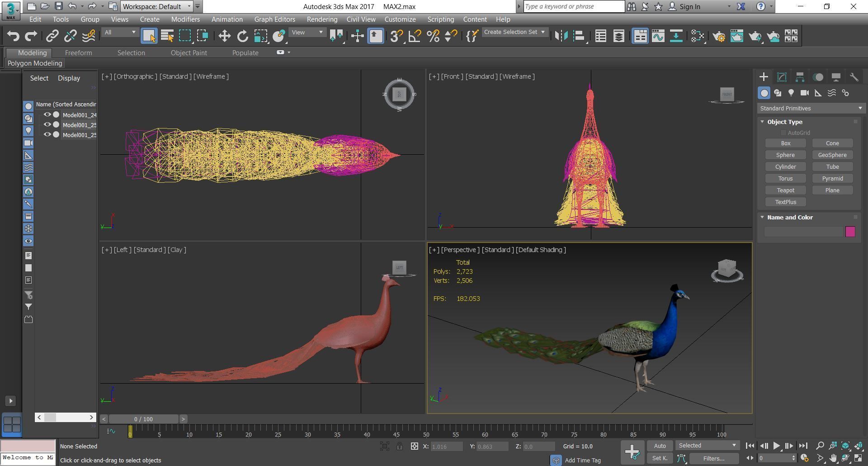This screenshot has height=466, width=868.
Task: Open Render Setup dialog
Action: [719, 36]
